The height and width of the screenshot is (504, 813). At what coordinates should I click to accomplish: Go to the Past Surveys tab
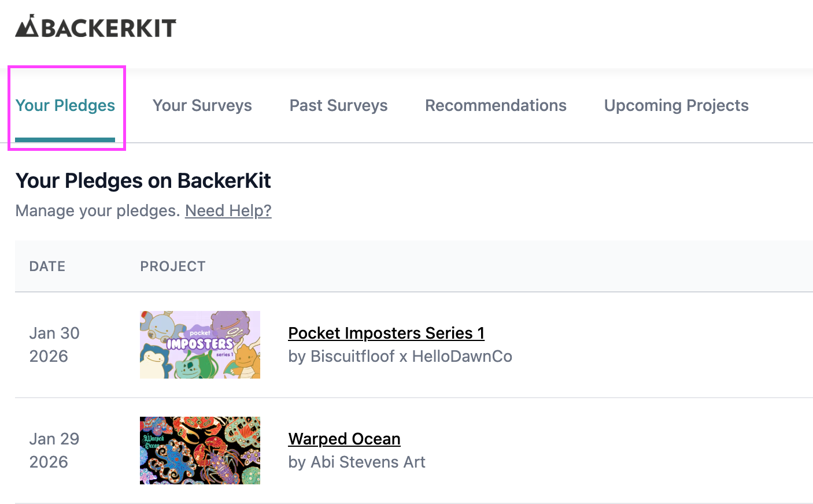[338, 106]
